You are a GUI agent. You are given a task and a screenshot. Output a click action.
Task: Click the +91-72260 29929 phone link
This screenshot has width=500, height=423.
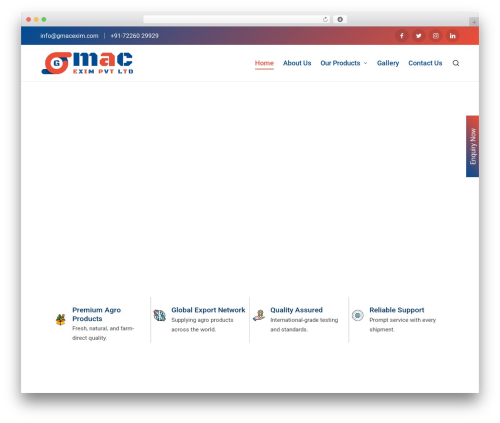[135, 36]
